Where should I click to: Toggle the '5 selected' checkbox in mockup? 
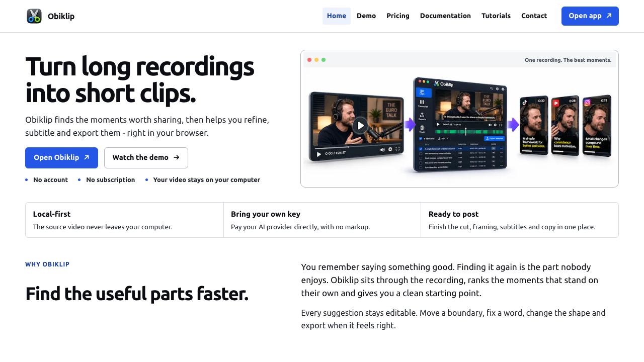coord(421,138)
